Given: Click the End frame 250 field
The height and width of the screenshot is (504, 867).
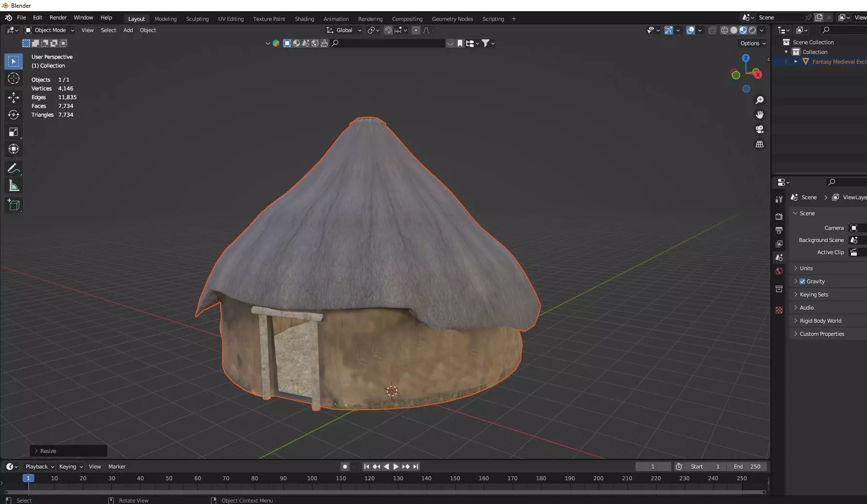Looking at the screenshot, I should point(747,467).
